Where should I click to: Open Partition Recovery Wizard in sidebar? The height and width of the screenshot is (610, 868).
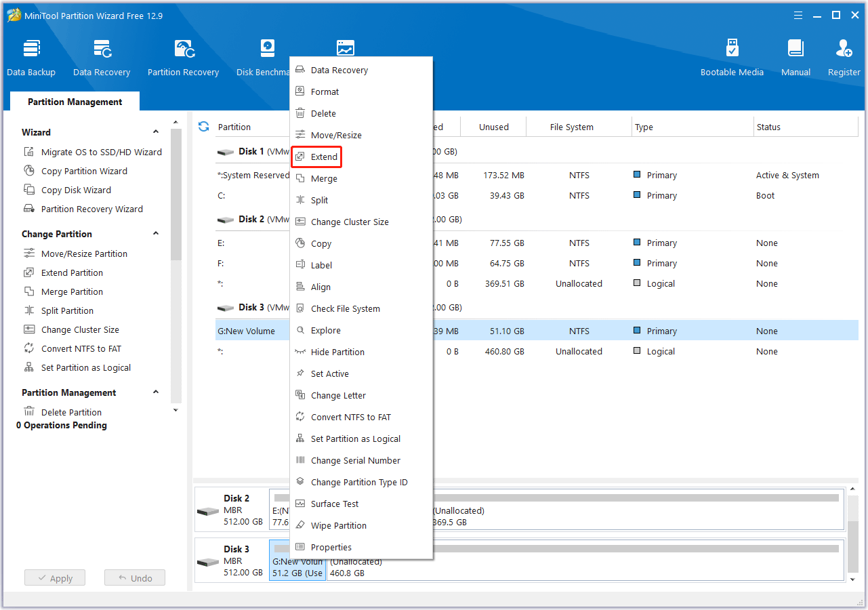(83, 209)
